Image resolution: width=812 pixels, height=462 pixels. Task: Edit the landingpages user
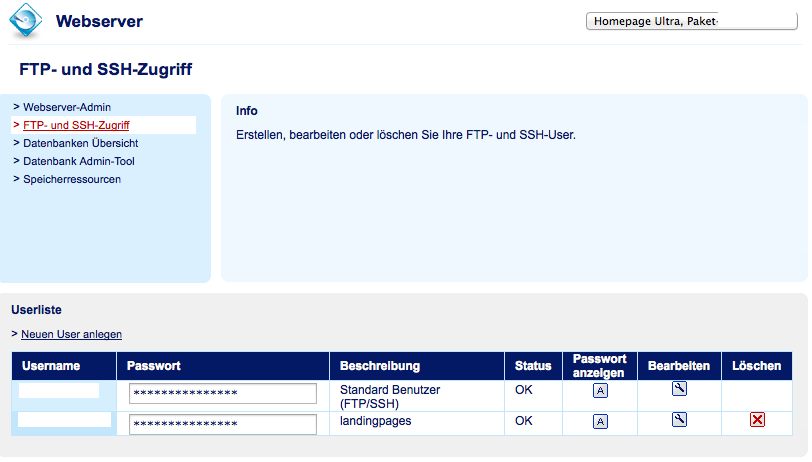point(679,420)
